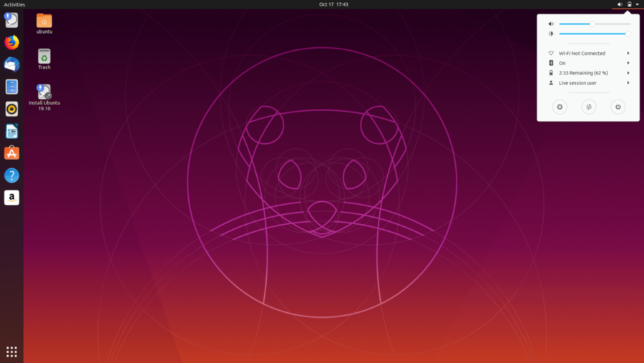Click brightness sun icon in system menu

(x=551, y=34)
